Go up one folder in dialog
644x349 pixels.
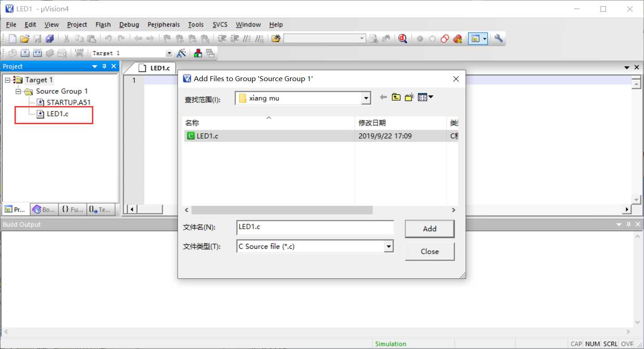(x=396, y=97)
